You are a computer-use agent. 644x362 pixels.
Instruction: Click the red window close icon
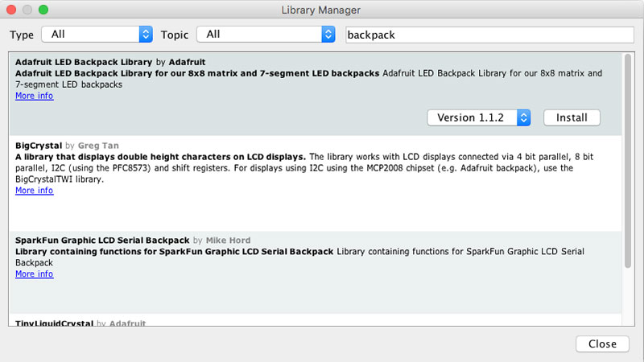point(12,10)
